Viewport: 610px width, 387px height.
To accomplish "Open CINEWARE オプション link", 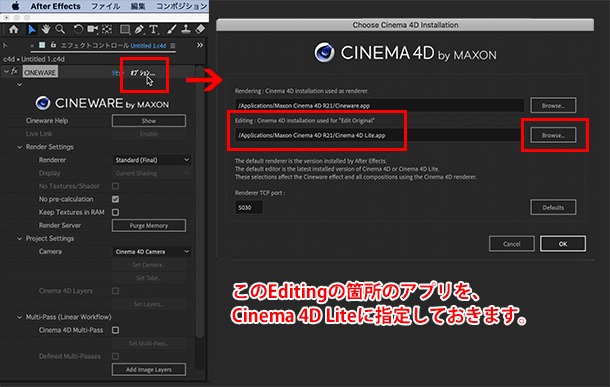I will pyautogui.click(x=142, y=73).
